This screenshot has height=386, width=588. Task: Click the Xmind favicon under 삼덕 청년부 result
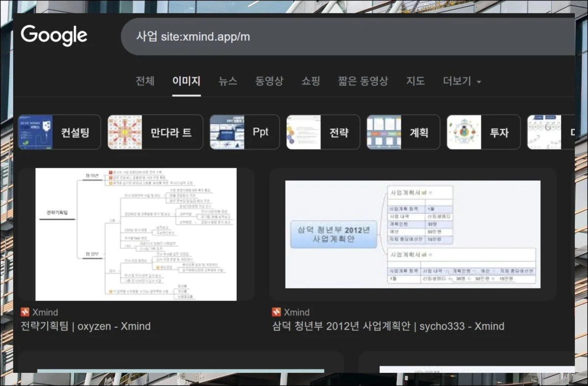(276, 312)
